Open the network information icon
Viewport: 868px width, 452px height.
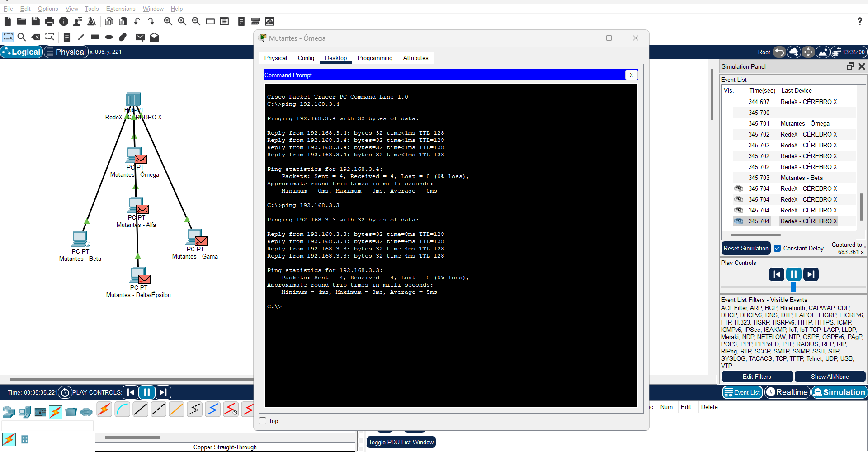click(x=64, y=21)
